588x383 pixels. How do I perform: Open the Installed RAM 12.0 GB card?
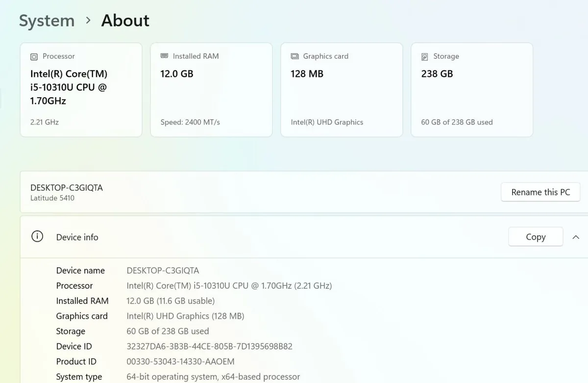(211, 90)
